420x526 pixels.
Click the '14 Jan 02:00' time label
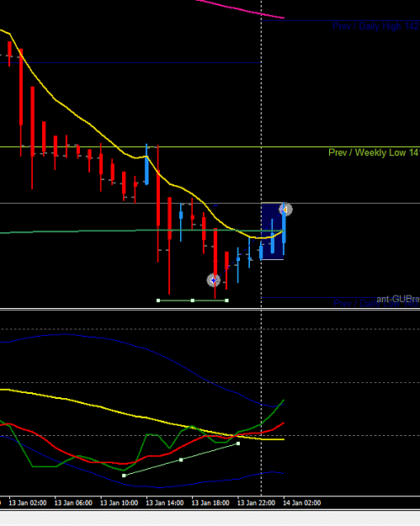point(302,502)
